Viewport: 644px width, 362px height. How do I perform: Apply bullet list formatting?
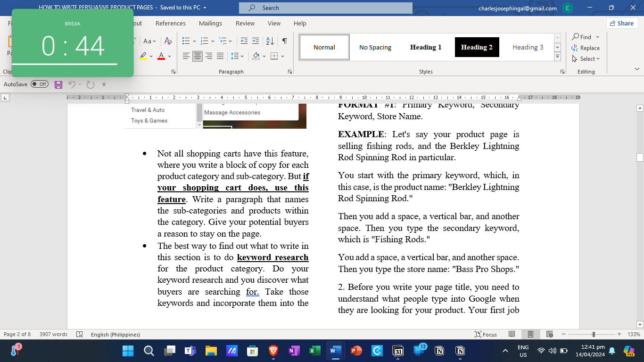pyautogui.click(x=186, y=41)
